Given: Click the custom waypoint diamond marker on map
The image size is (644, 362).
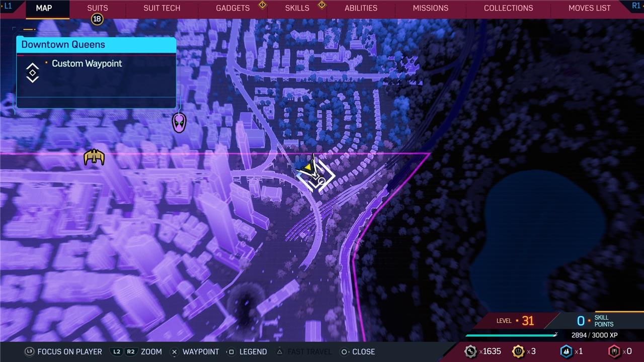Looking at the screenshot, I should coord(315,175).
